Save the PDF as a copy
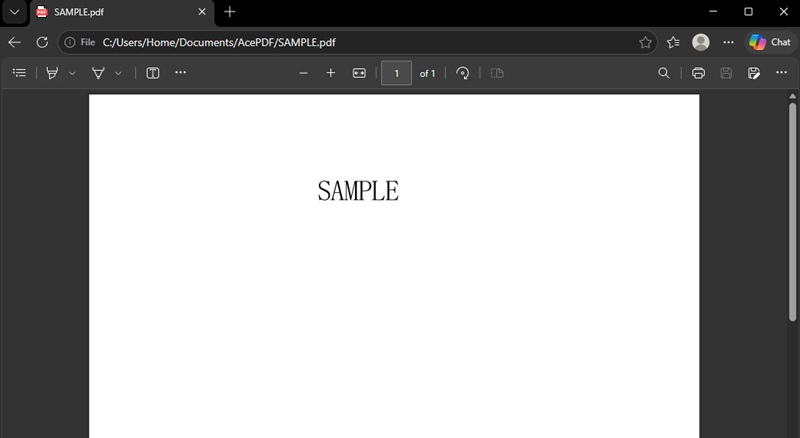 (754, 73)
